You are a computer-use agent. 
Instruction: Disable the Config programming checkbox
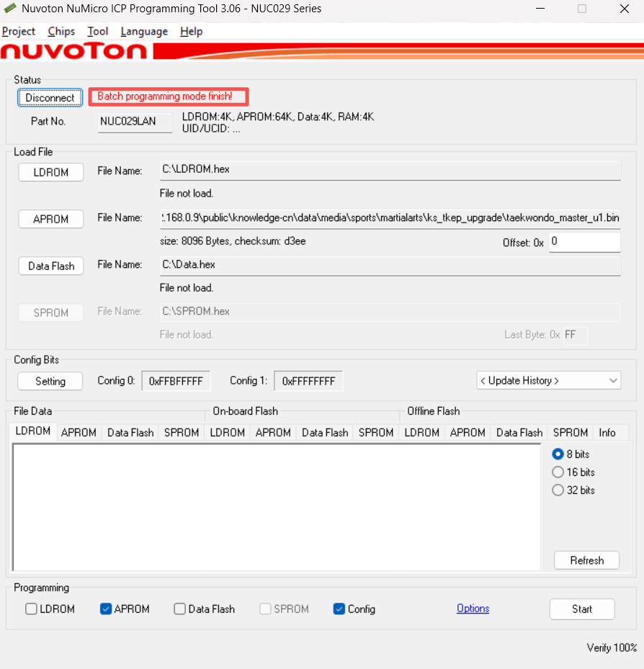(x=339, y=609)
